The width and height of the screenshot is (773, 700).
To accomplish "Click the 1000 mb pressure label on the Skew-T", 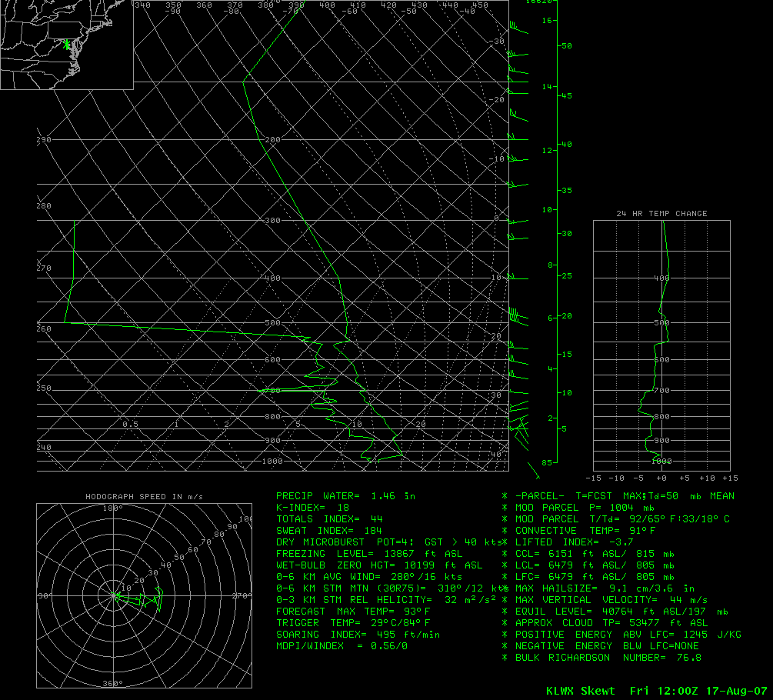I will [x=272, y=462].
